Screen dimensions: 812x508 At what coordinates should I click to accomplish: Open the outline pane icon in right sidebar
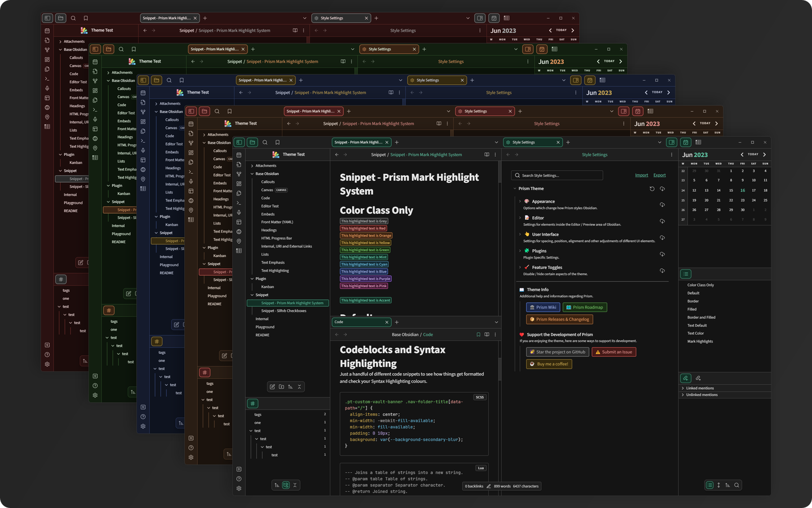click(x=686, y=274)
